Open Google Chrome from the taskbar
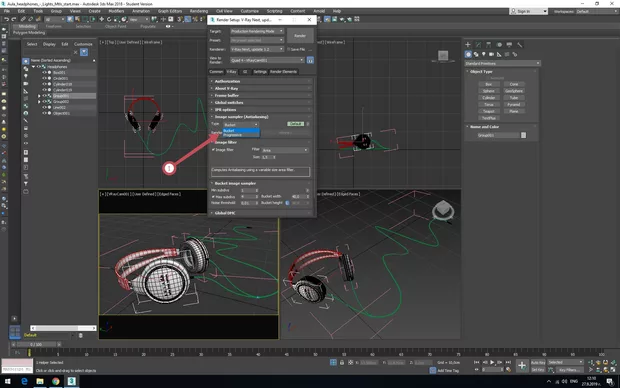This screenshot has width=620, height=388. pyautogui.click(x=56, y=381)
